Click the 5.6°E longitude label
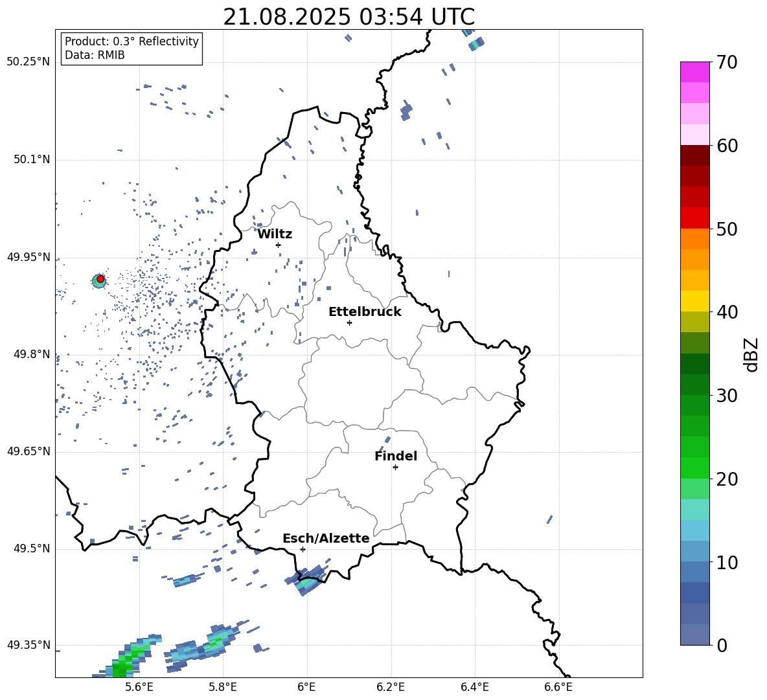Screen dimensions: 767x700 click(x=139, y=687)
